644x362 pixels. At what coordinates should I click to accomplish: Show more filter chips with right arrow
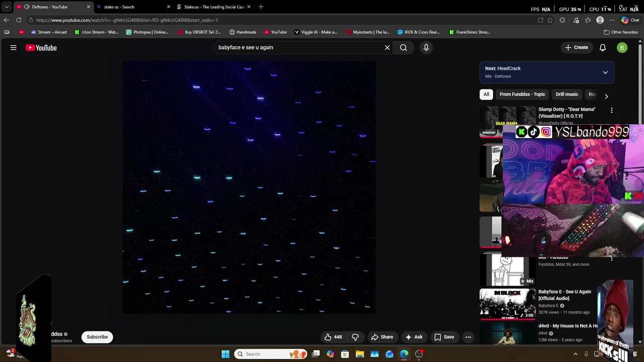pos(606,96)
